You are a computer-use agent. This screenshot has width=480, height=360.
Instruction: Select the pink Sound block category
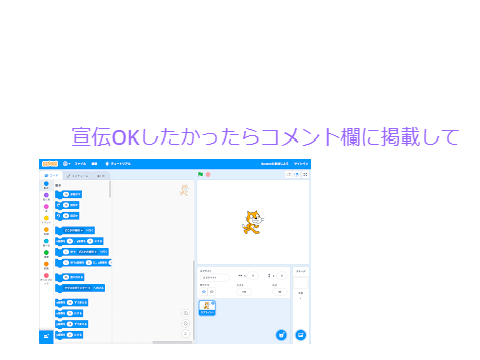coord(46,208)
